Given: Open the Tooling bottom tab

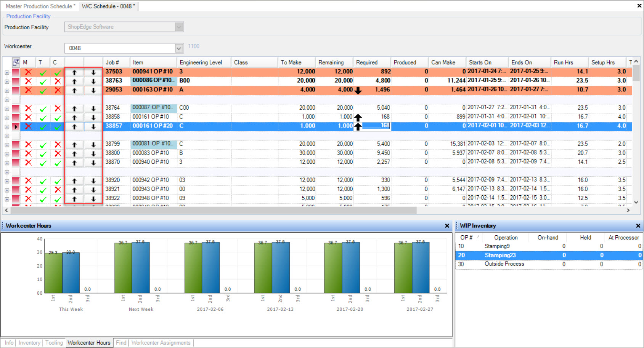Looking at the screenshot, I should click(x=54, y=343).
